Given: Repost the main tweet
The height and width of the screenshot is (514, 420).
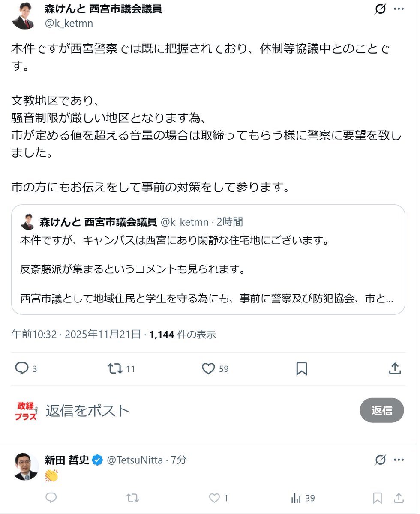Looking at the screenshot, I should coord(115,368).
